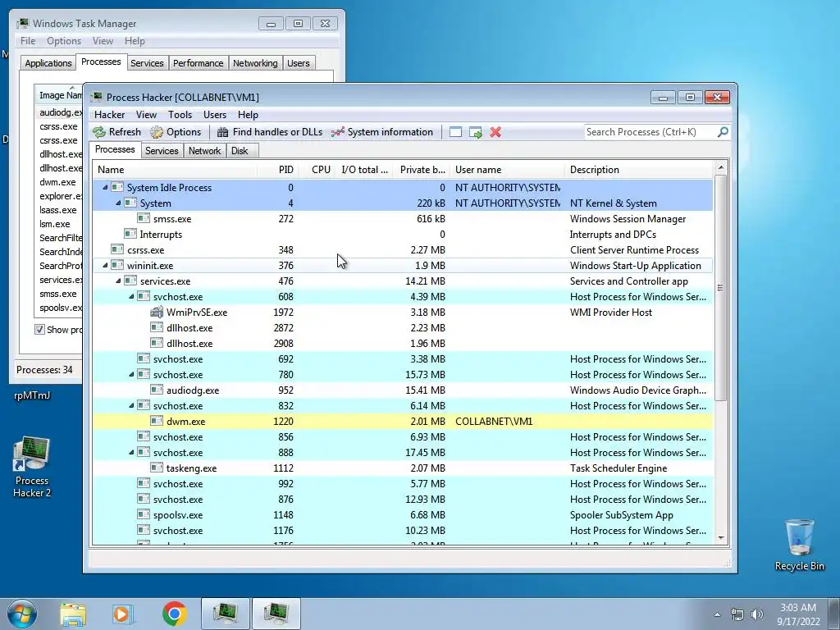Click the network tray icon
This screenshot has height=630, width=840.
tap(737, 614)
